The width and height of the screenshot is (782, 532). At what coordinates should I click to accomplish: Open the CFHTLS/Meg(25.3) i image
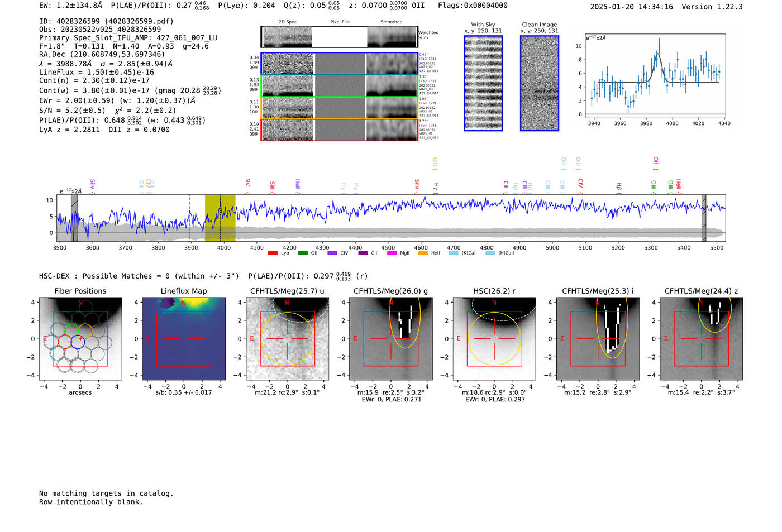598,339
